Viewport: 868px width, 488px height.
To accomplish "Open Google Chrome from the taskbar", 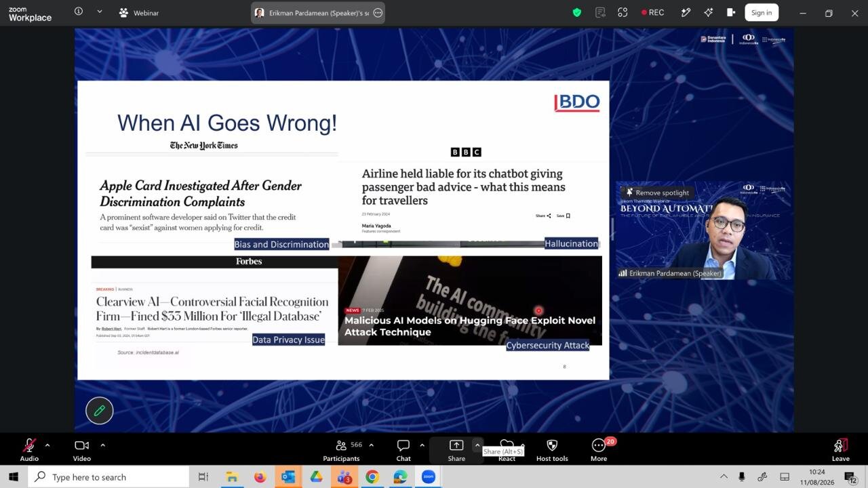I will coord(372,477).
